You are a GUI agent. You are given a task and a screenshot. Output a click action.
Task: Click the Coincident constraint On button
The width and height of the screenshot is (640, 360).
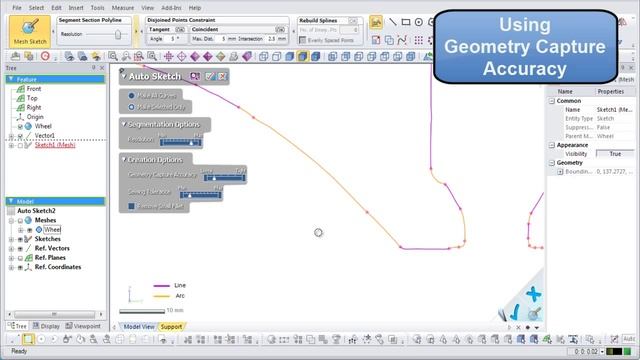point(280,29)
